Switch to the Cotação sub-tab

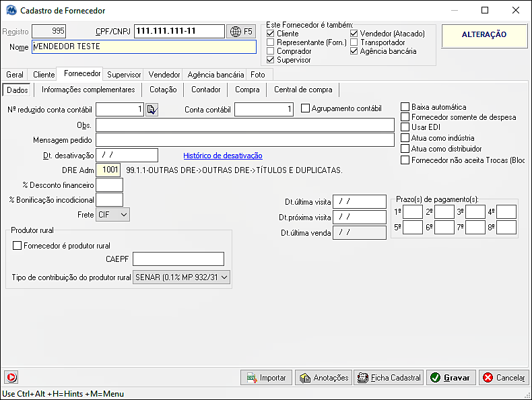[x=163, y=90]
